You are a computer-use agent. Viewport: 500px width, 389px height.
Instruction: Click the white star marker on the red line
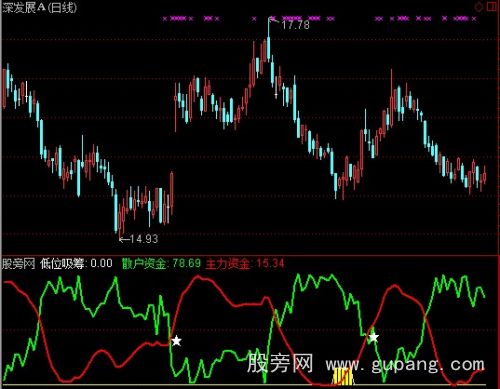click(176, 341)
